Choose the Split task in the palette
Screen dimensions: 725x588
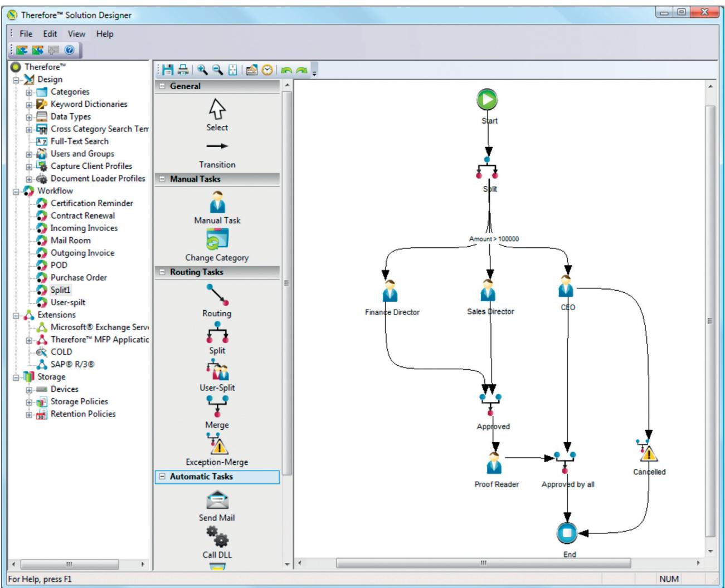click(x=217, y=338)
